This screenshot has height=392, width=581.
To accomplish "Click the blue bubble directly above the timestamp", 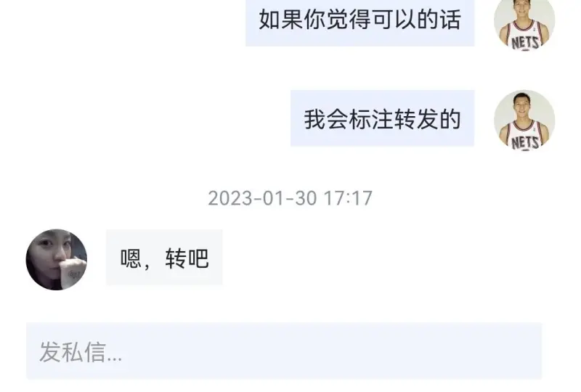I will (x=383, y=118).
